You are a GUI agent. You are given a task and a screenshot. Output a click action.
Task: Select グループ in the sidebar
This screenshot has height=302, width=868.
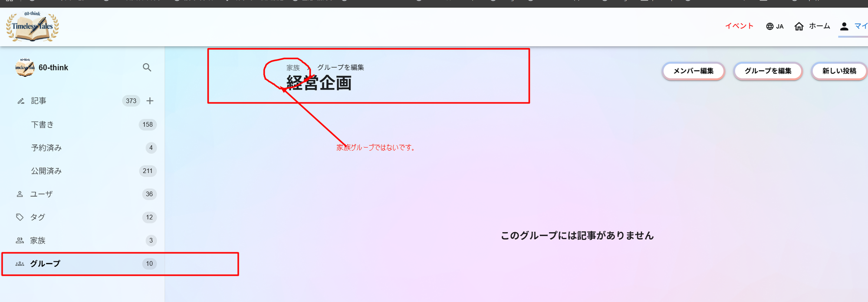coord(45,264)
